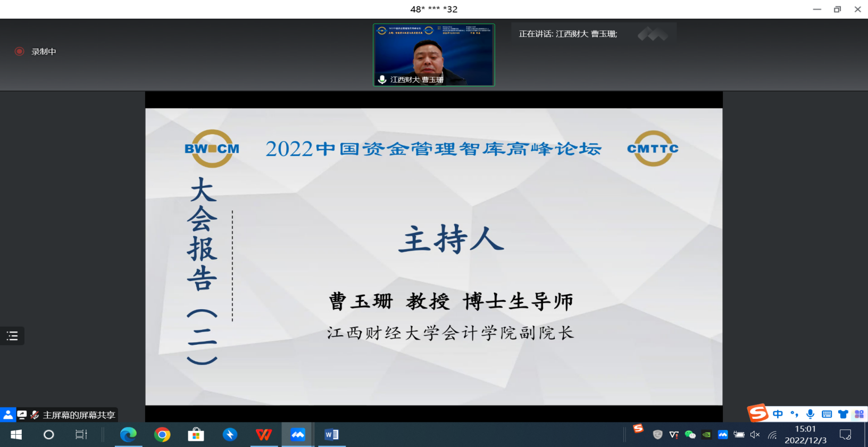Click '江西财经大学会计学院副院长' text on slide
868x447 pixels.
[x=450, y=333]
